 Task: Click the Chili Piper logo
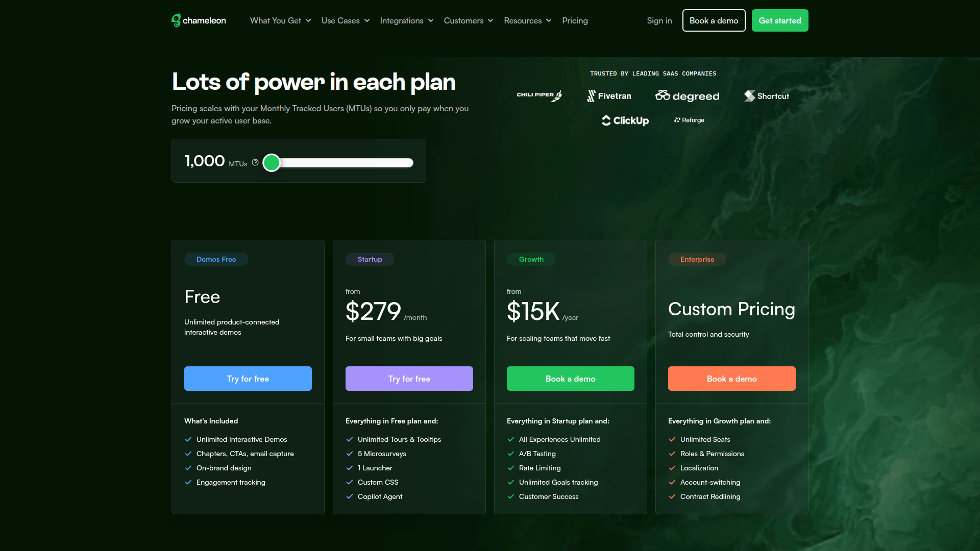[x=539, y=95]
